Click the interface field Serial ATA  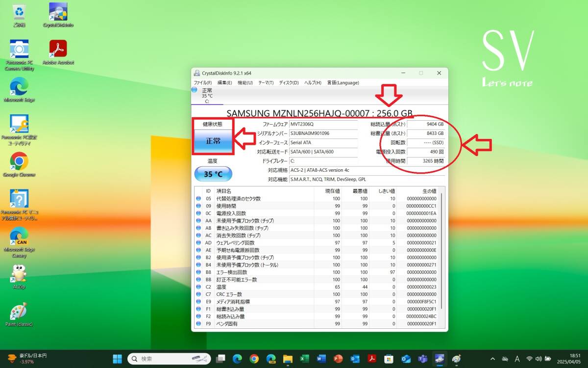(x=323, y=143)
